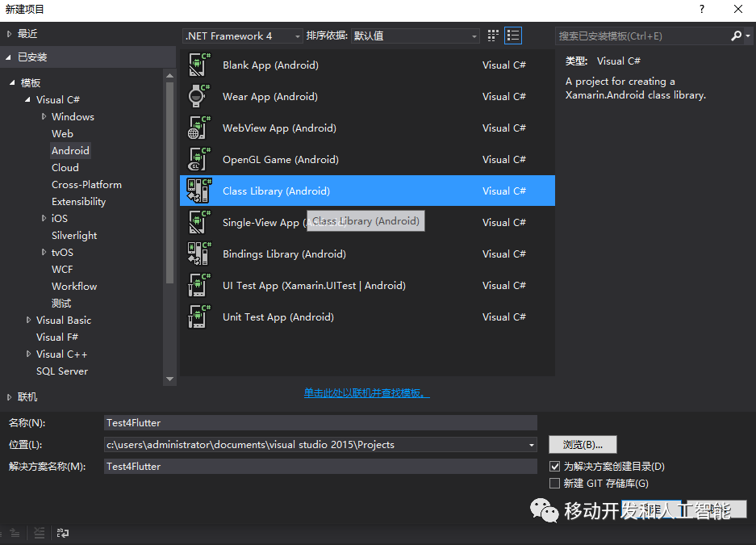The height and width of the screenshot is (545, 756).
Task: Expand the tvOS tree node
Action: pos(44,252)
